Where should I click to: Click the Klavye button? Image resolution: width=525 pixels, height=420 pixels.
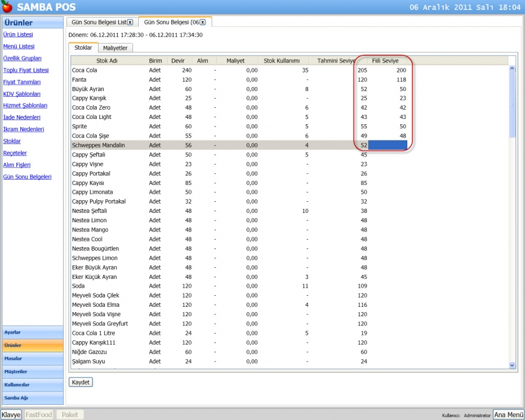click(11, 415)
